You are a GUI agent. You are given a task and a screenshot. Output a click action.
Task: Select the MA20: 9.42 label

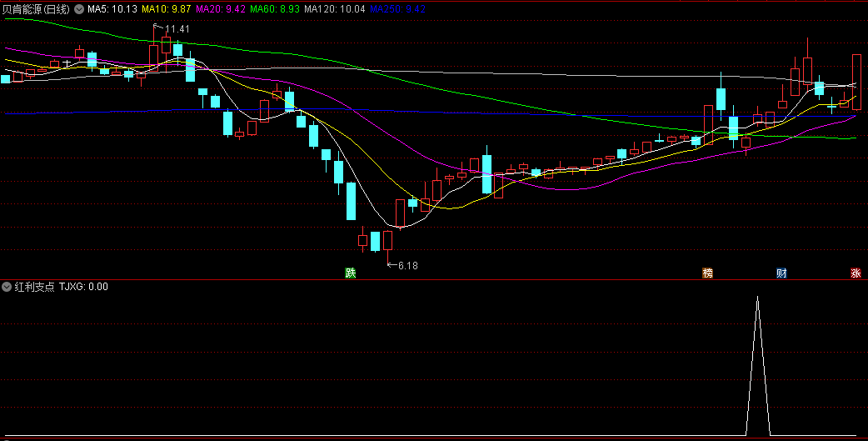(x=220, y=9)
